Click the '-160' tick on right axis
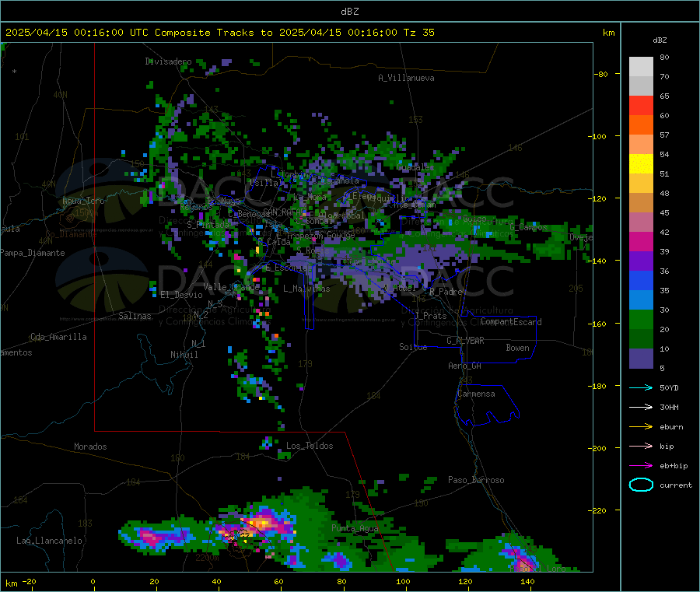The width and height of the screenshot is (700, 592). pyautogui.click(x=598, y=324)
